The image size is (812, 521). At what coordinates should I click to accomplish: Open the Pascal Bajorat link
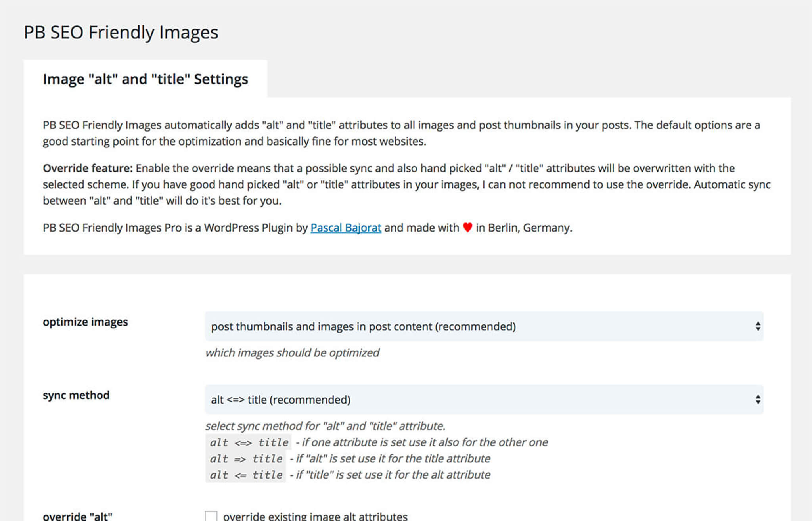(346, 228)
